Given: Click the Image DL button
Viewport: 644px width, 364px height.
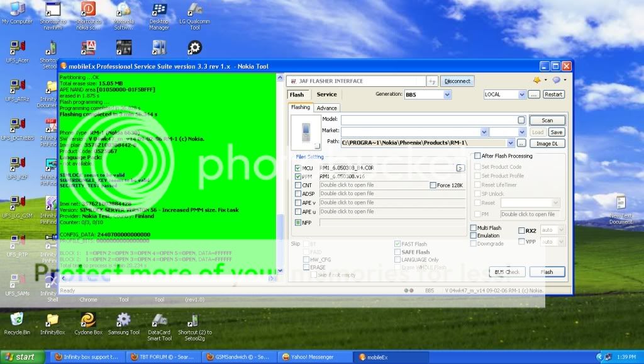Looking at the screenshot, I should pos(547,144).
